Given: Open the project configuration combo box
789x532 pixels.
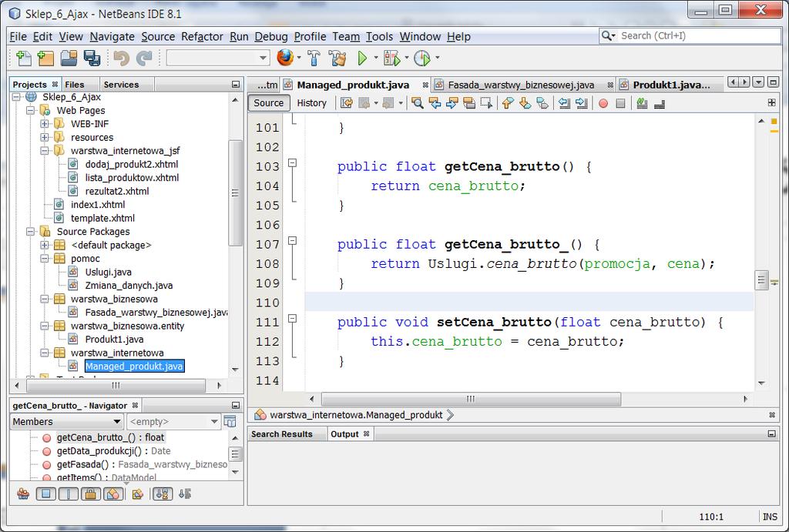Looking at the screenshot, I should coord(218,58).
